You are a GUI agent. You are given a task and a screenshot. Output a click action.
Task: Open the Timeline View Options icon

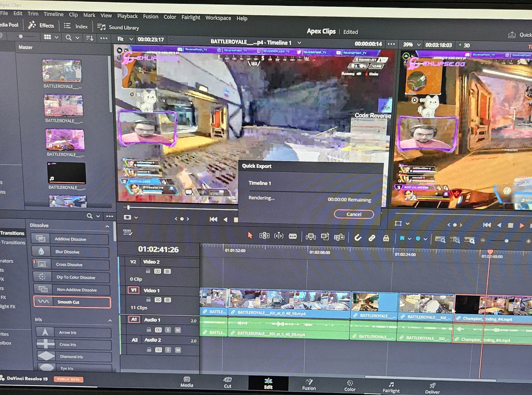pyautogui.click(x=127, y=232)
